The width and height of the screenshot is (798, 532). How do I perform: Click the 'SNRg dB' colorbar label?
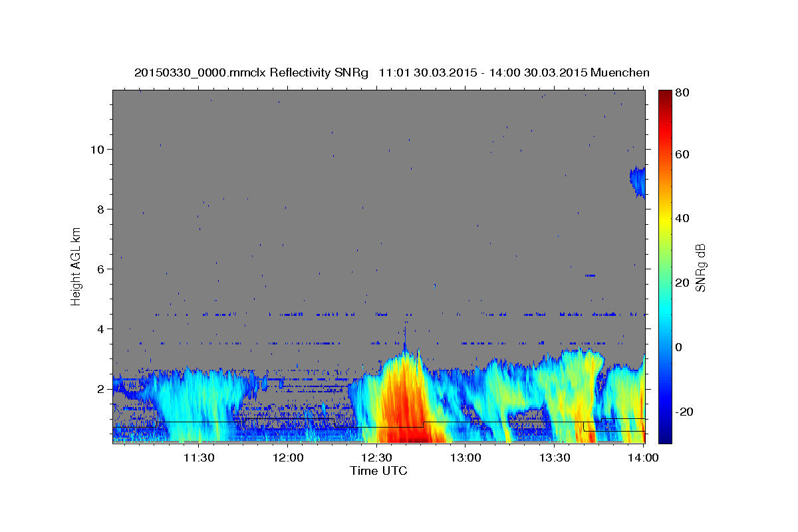tap(700, 267)
